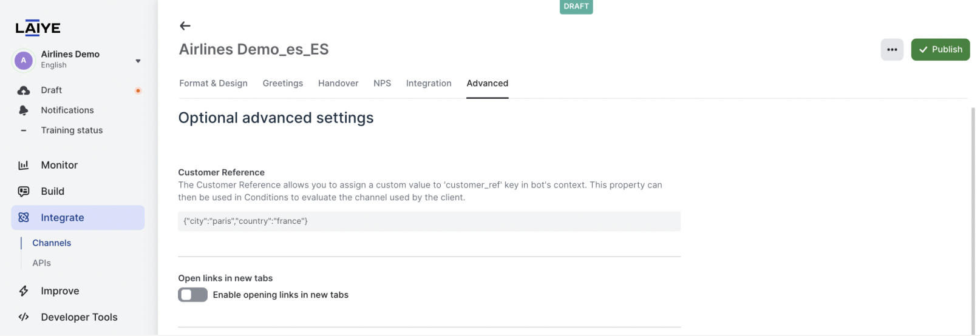Select the Integrate section

[x=78, y=218]
